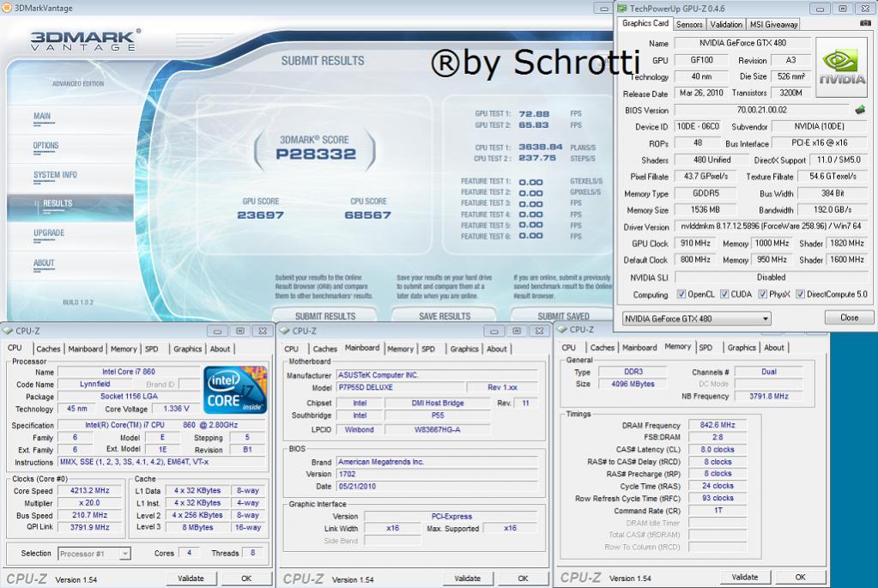Click the GPU score 23697

point(260,215)
